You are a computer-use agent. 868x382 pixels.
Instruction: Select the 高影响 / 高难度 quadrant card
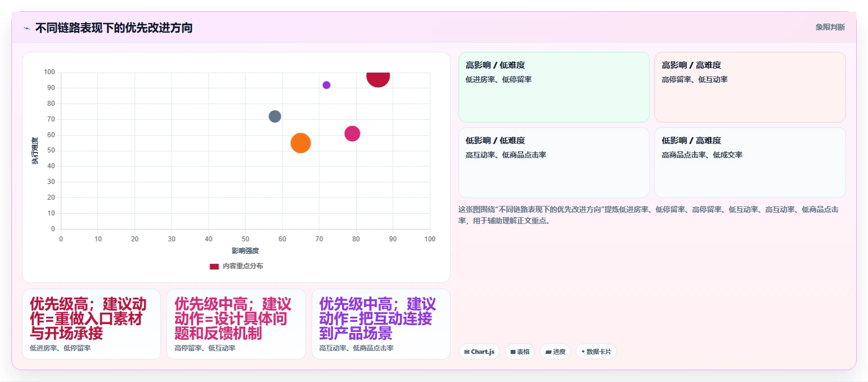coord(750,87)
